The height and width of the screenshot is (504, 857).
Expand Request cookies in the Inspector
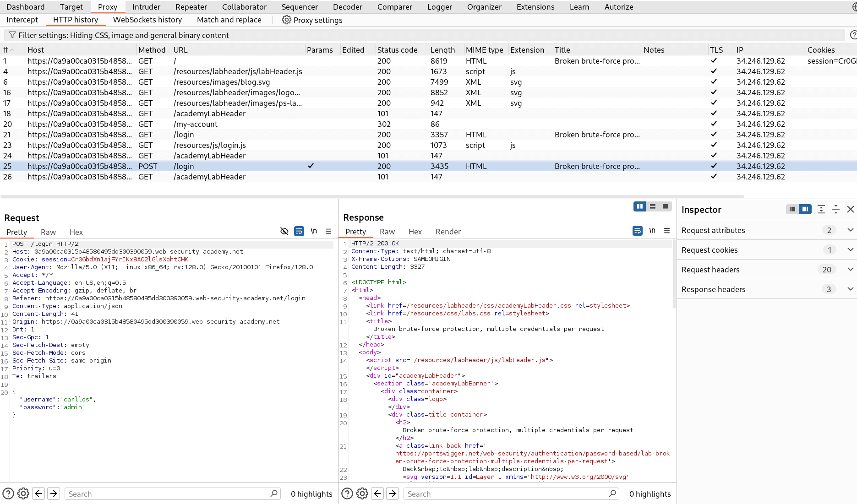[x=851, y=249]
